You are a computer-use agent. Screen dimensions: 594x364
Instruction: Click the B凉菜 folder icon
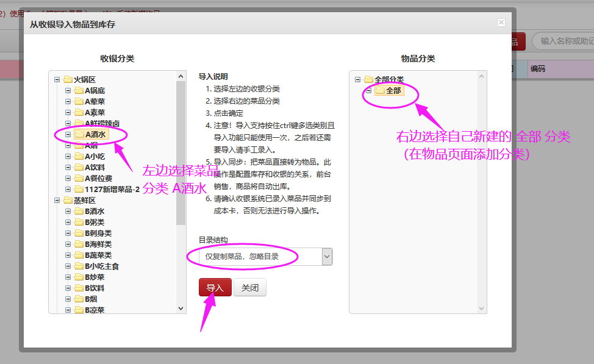coord(79,310)
